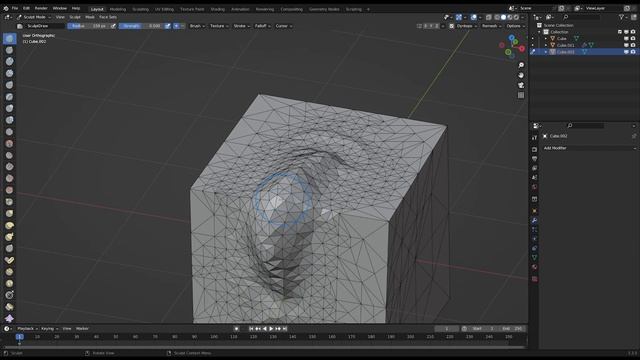640x360 pixels.
Task: Switch to the UV Editing workspace tab
Action: [164, 9]
